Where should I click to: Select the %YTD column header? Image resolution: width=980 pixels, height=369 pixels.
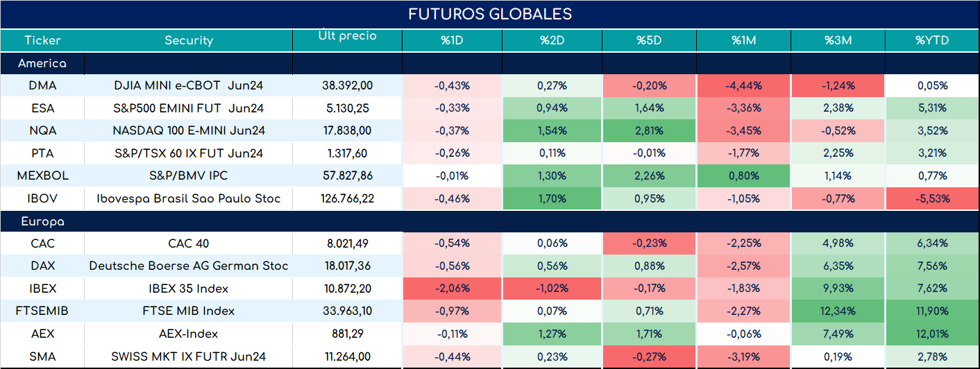pos(932,40)
